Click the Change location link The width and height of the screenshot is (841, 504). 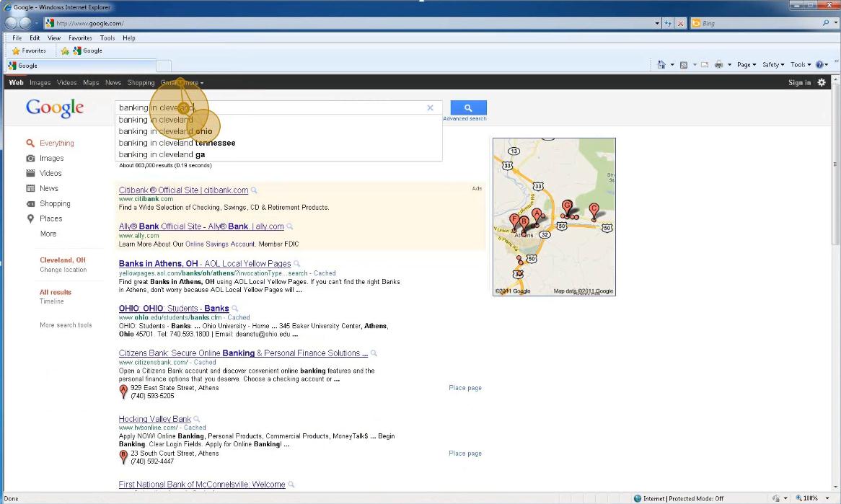(x=63, y=270)
